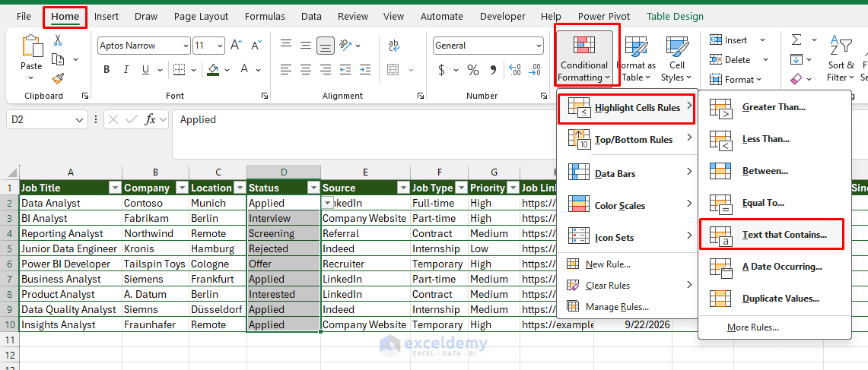Apply Comma Style format
The height and width of the screenshot is (370, 868).
coord(493,70)
